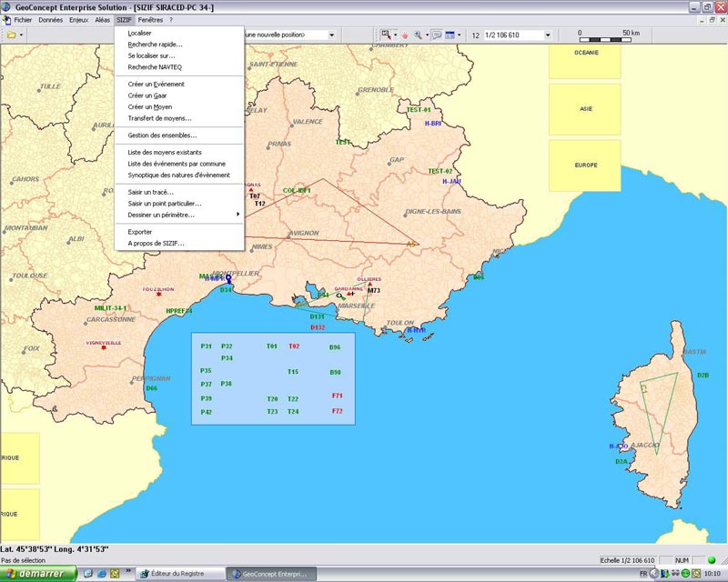Screen dimensions: 728x582
Task: Click the FR language indicator
Action: pyautogui.click(x=643, y=574)
